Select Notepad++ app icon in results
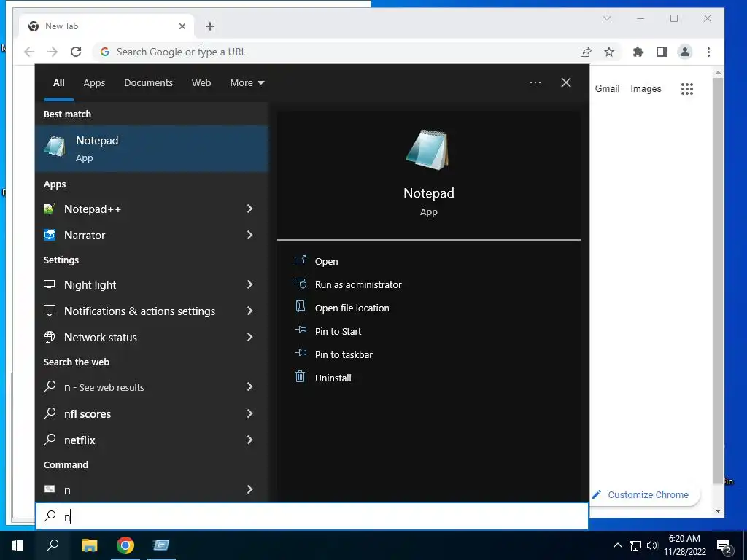 pyautogui.click(x=49, y=209)
